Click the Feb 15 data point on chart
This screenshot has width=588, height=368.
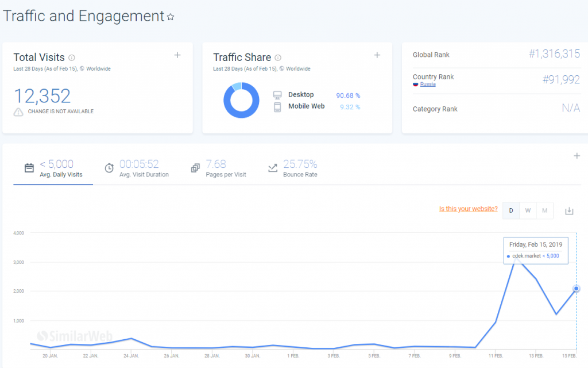point(577,289)
